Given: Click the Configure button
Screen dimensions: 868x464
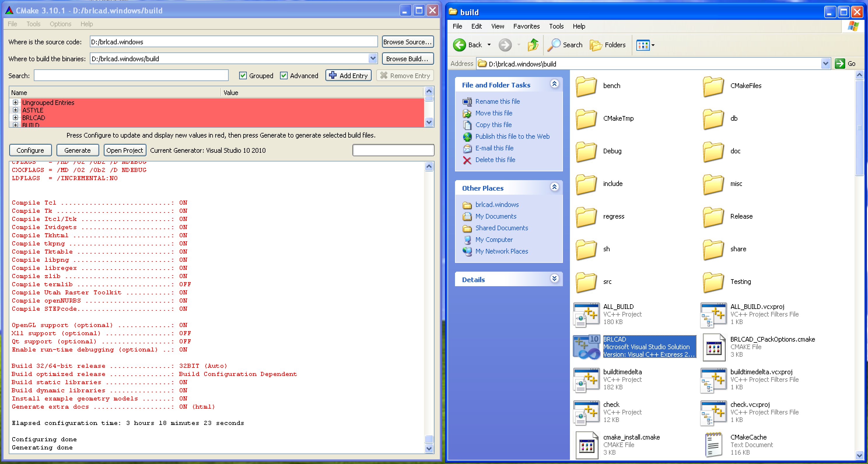Looking at the screenshot, I should 30,150.
